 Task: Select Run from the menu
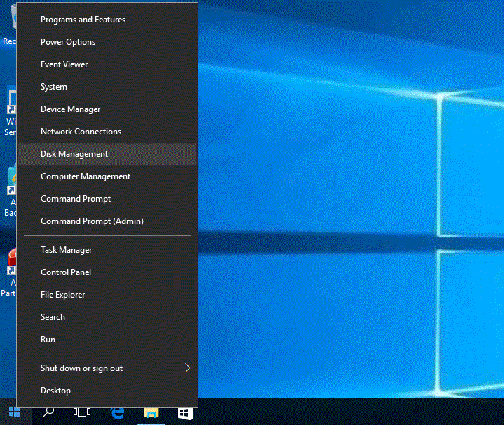tap(48, 340)
